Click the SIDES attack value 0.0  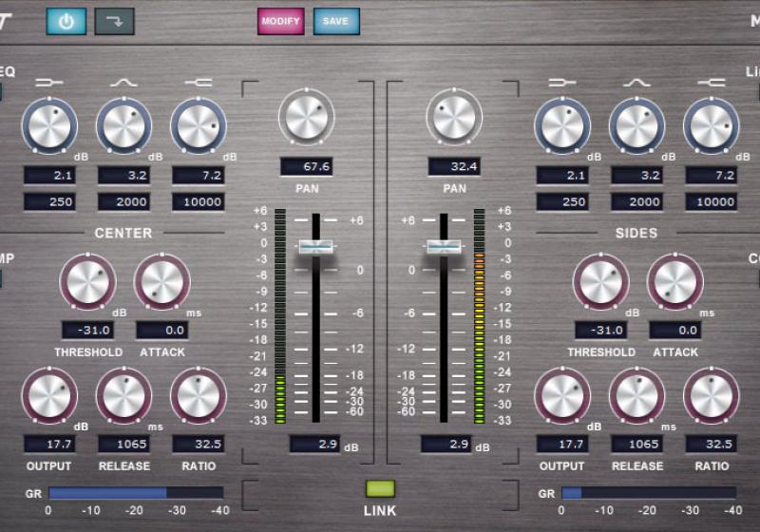click(675, 331)
